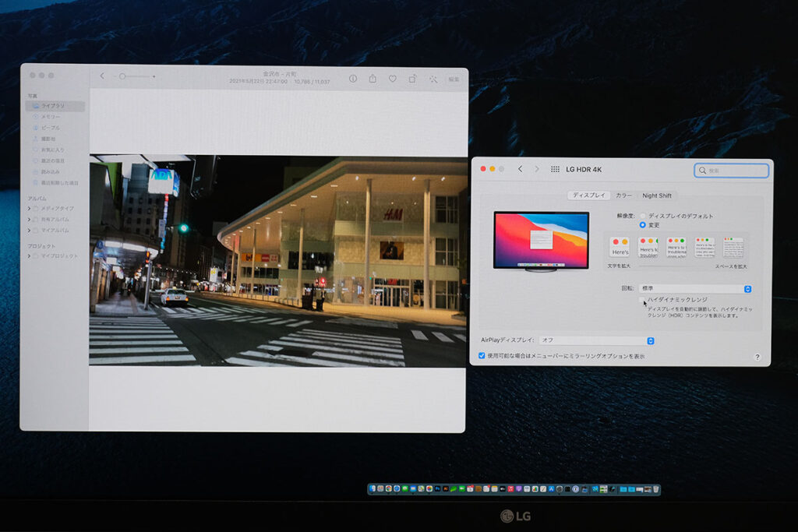Expand メディアタイプ album group
This screenshot has height=532, width=798.
click(x=29, y=209)
